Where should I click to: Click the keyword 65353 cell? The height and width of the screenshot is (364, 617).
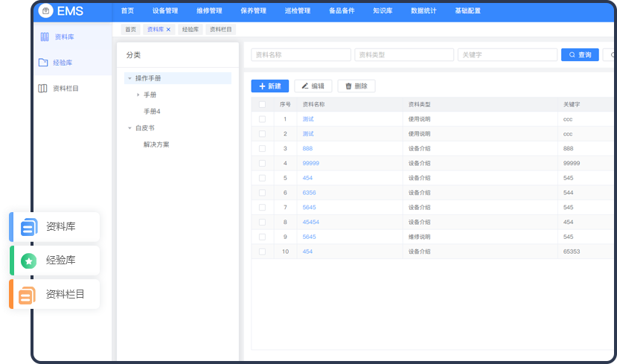(572, 252)
